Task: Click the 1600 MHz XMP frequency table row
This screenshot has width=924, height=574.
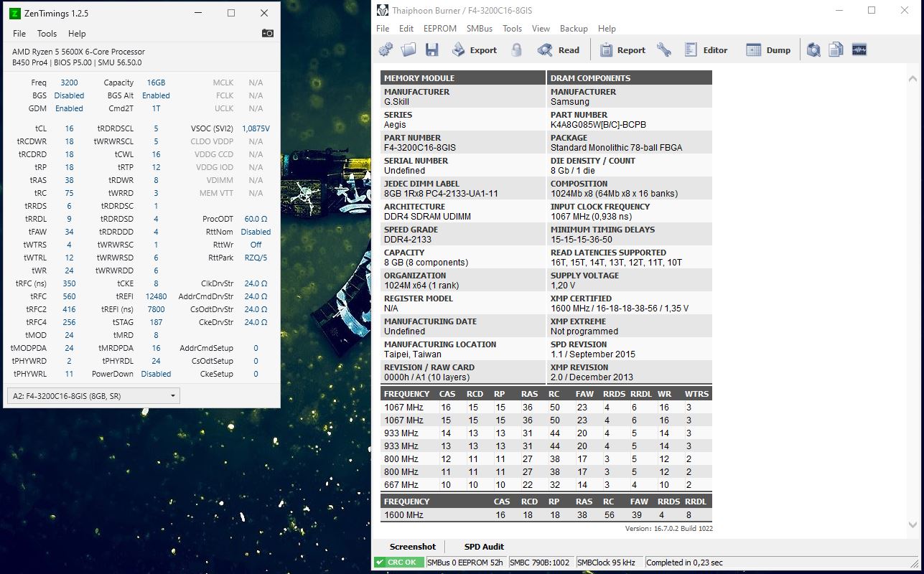Action: click(546, 515)
